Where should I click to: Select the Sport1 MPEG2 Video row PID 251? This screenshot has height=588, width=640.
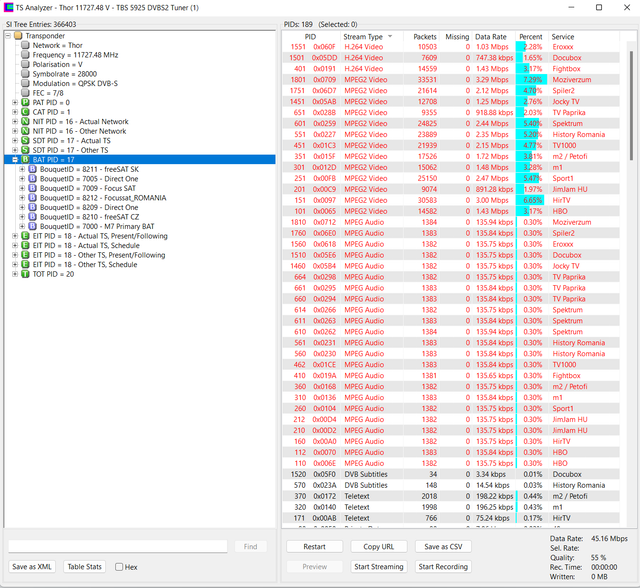[x=451, y=178]
